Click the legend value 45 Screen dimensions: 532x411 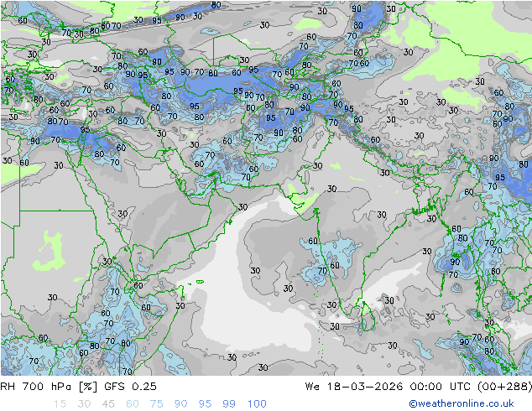108,404
